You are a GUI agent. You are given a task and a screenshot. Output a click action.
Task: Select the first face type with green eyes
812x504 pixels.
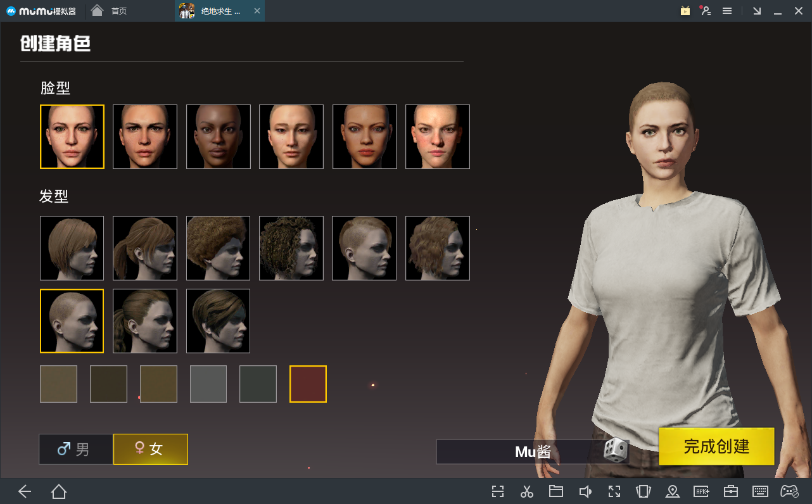72,137
